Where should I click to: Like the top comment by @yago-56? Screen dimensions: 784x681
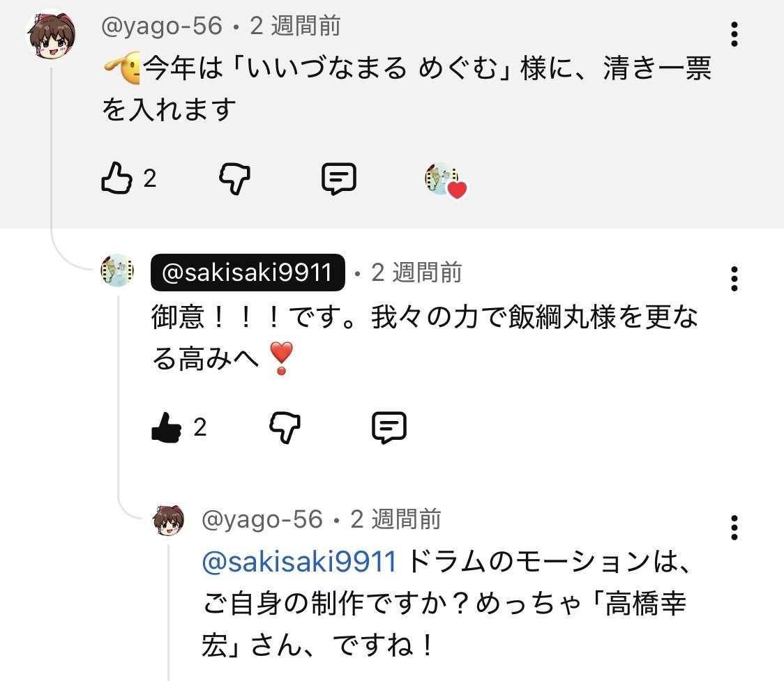point(116,179)
